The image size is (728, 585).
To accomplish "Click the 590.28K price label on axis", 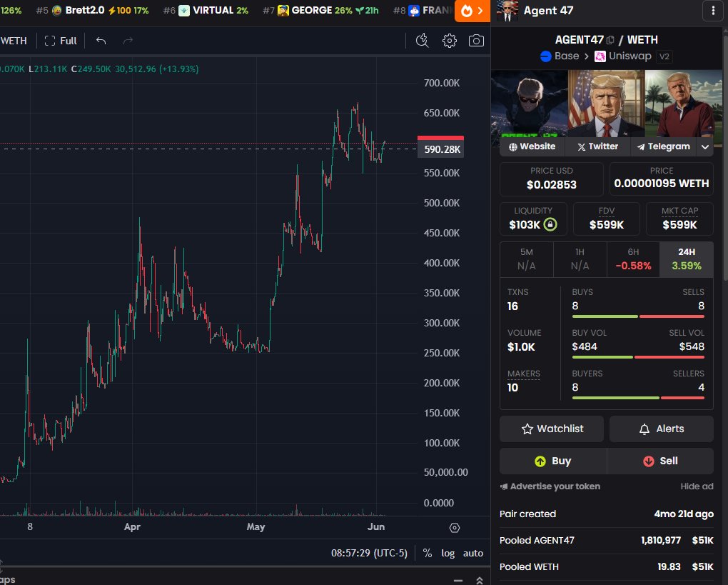I will (440, 149).
